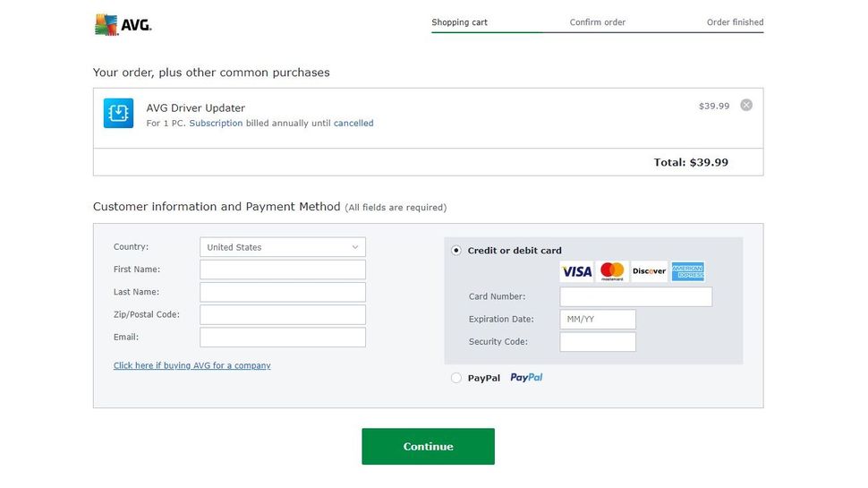This screenshot has height=488, width=868.
Task: Go to the Confirm order step
Action: pos(598,22)
